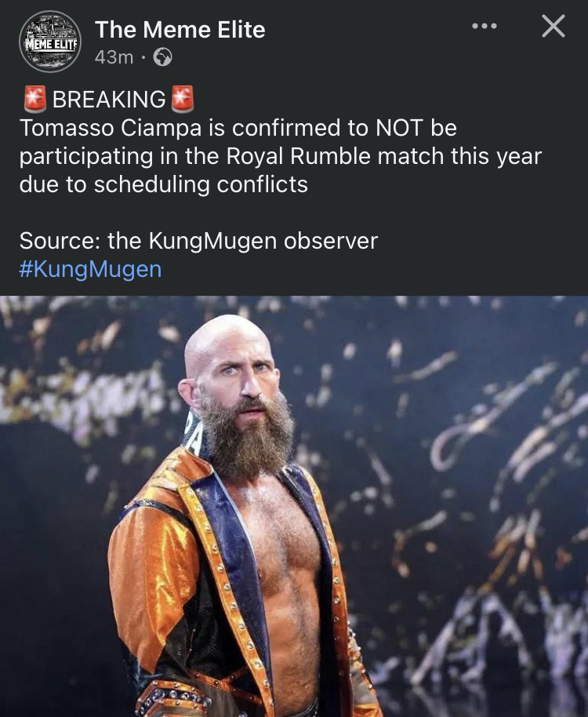
Task: Click the left red siren emoji
Action: pyautogui.click(x=35, y=99)
